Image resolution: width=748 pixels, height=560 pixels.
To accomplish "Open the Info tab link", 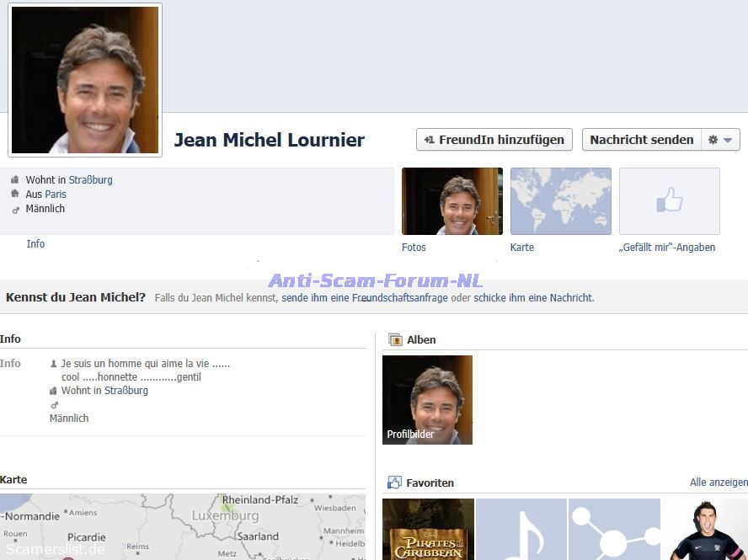I will click(x=35, y=244).
